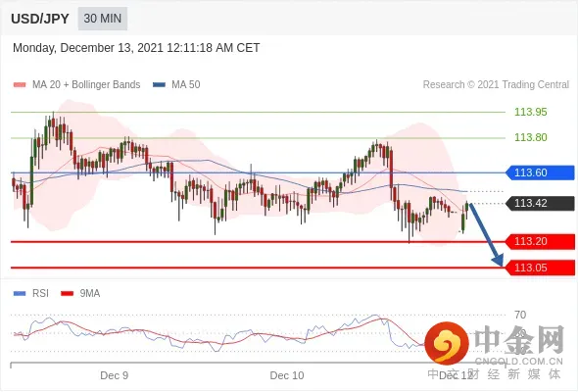Click the MA 50 blue legend swatch
The height and width of the screenshot is (392, 578).
[x=159, y=85]
